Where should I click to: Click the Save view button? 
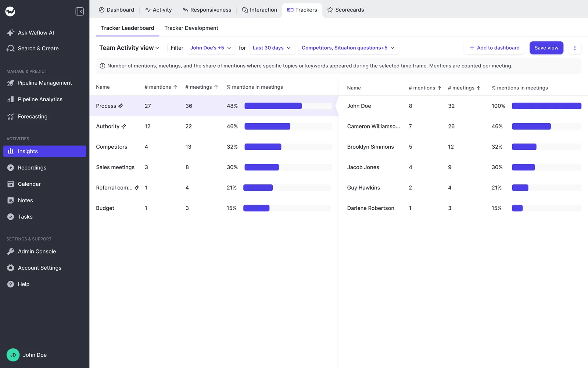click(x=546, y=48)
